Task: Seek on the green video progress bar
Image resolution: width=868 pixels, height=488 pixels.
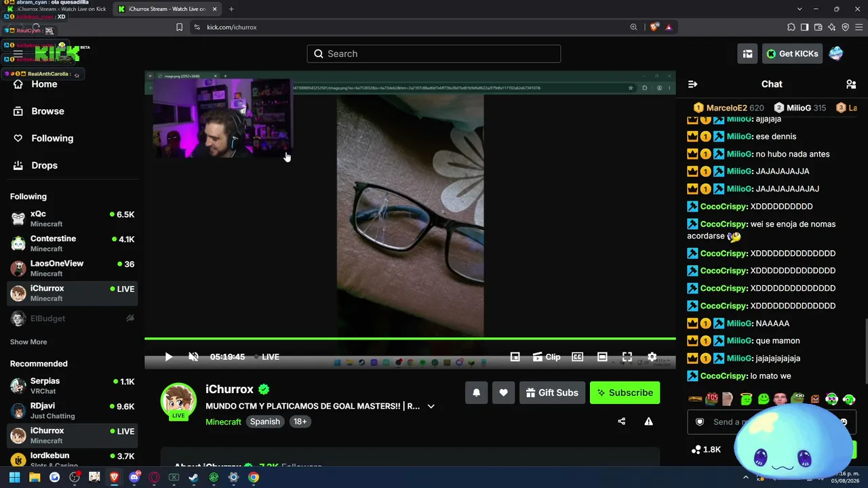Action: (x=410, y=338)
